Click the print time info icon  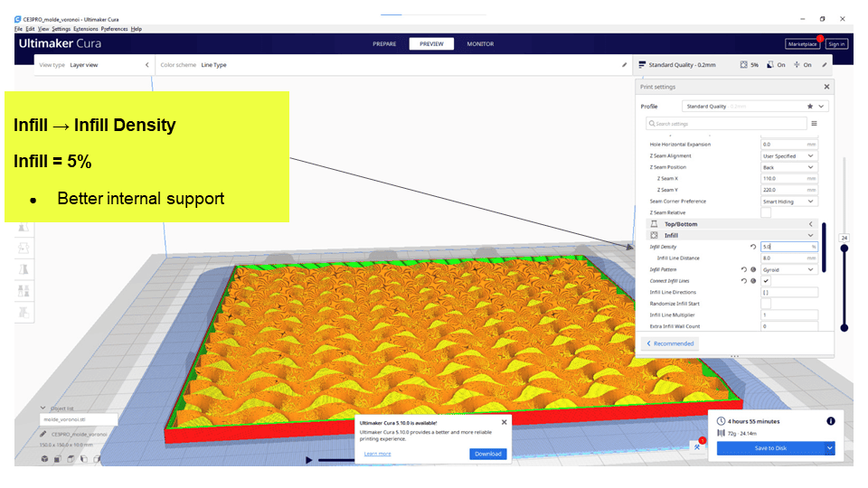[830, 421]
